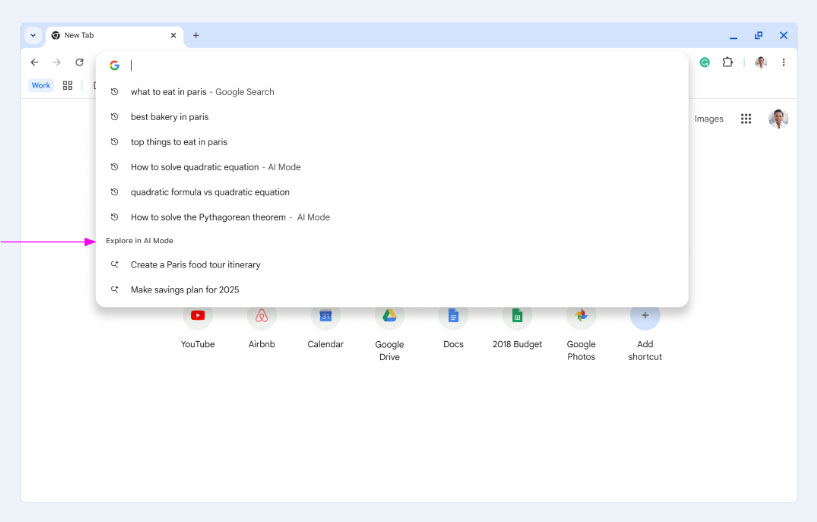Viewport: 817px width, 522px height.
Task: Select 'How to solve quadratic equation' AI Mode suggestion
Action: pos(392,167)
